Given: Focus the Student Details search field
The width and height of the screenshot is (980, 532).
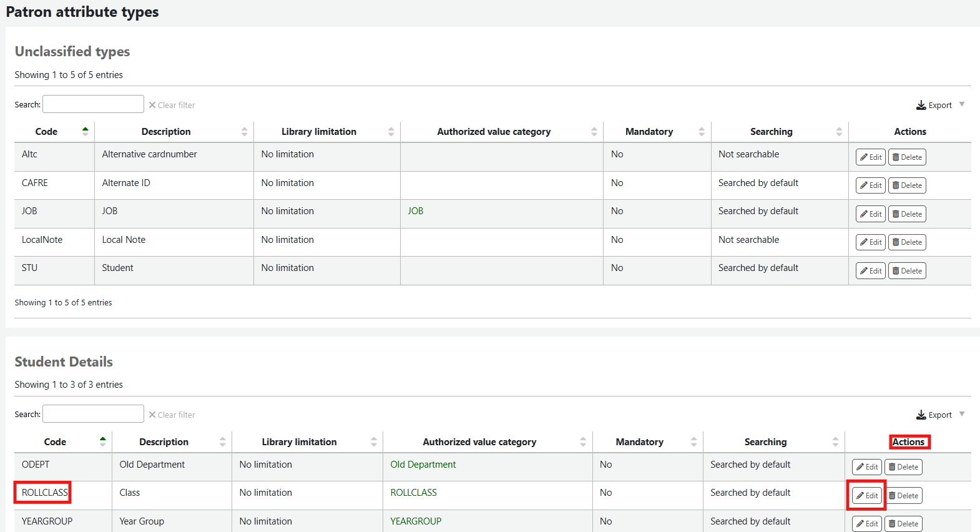Looking at the screenshot, I should coord(93,414).
